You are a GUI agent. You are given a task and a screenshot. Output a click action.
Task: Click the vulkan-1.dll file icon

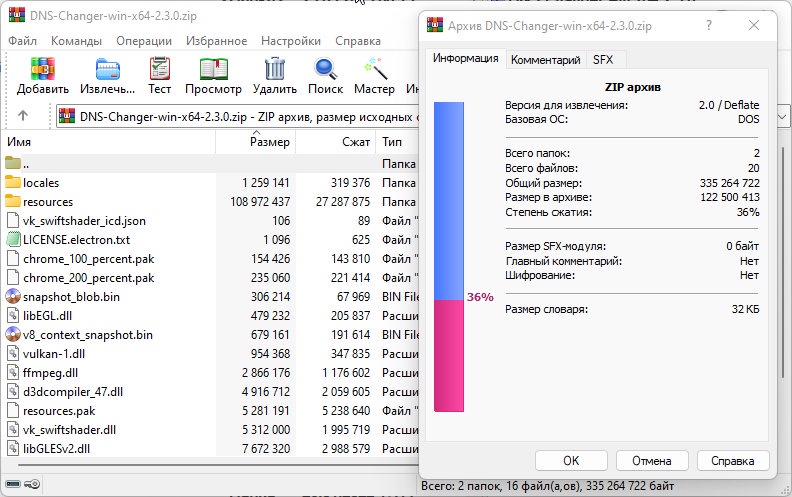tap(13, 354)
